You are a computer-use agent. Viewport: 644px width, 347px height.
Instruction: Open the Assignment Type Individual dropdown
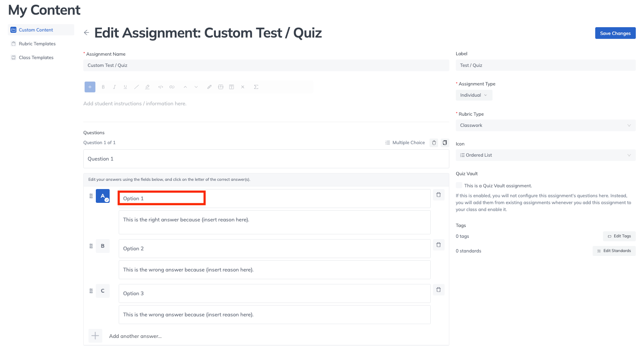coord(474,95)
